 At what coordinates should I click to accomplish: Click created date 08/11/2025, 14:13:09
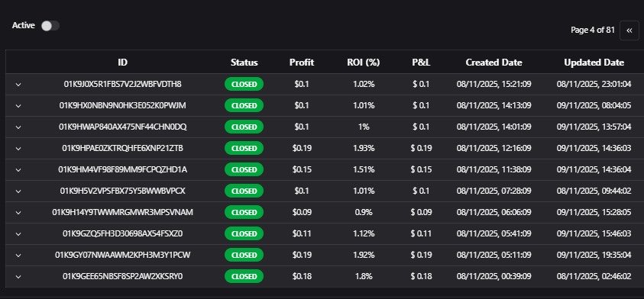494,105
